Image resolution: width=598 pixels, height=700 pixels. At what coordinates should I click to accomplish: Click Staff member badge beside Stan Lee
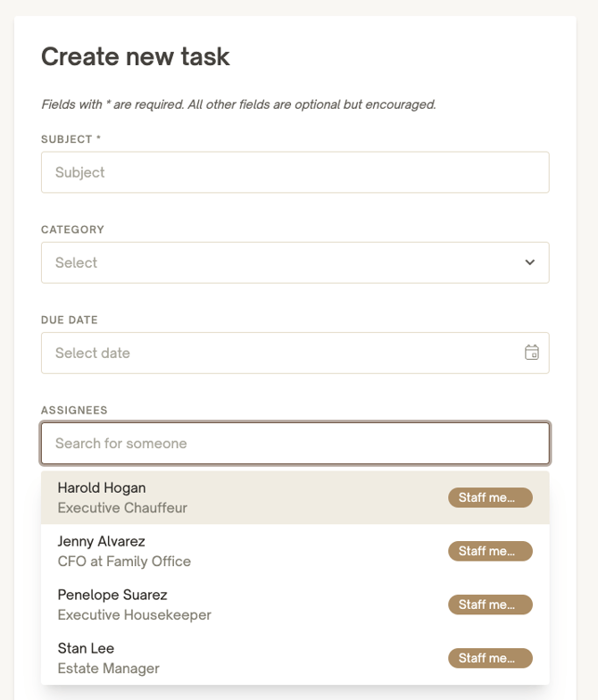pos(490,658)
